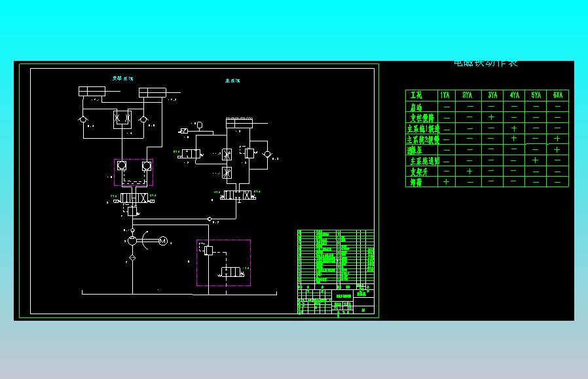This screenshot has width=588, height=379.
Task: Select support system three-position directional valve
Action: [134, 198]
